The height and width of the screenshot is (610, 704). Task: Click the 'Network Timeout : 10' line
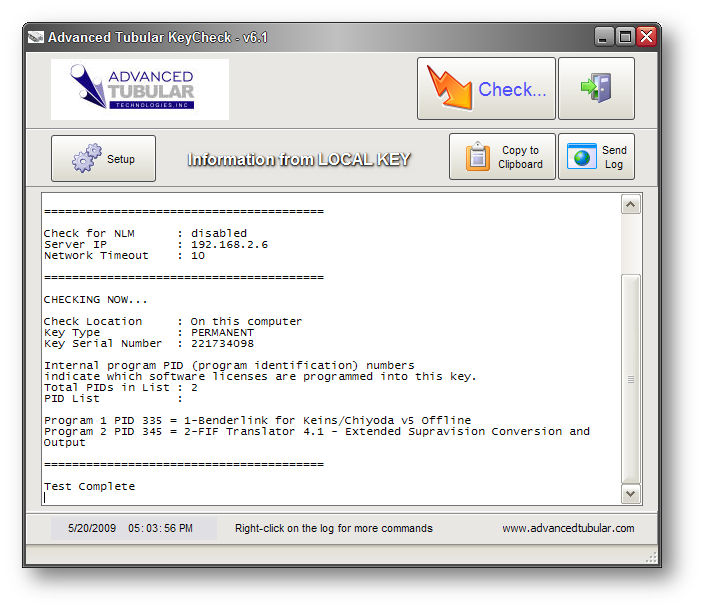tap(124, 256)
